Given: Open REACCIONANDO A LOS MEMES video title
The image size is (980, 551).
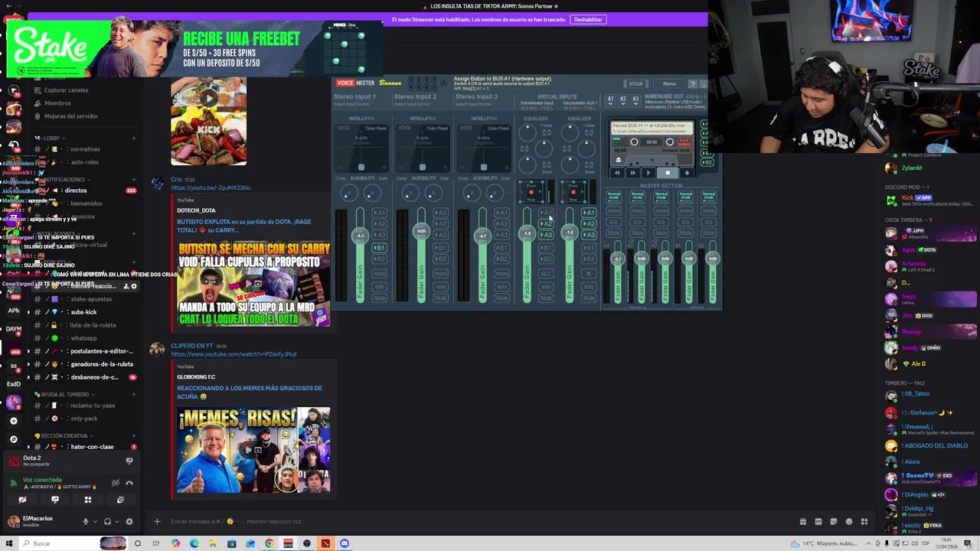Looking at the screenshot, I should pyautogui.click(x=249, y=392).
